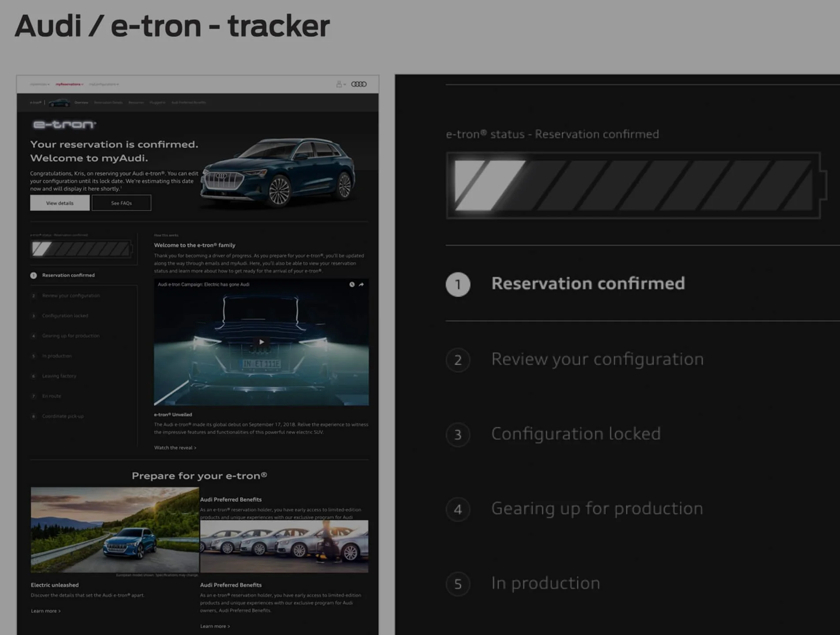Click the watch-later clock icon on video
840x635 pixels.
[352, 284]
